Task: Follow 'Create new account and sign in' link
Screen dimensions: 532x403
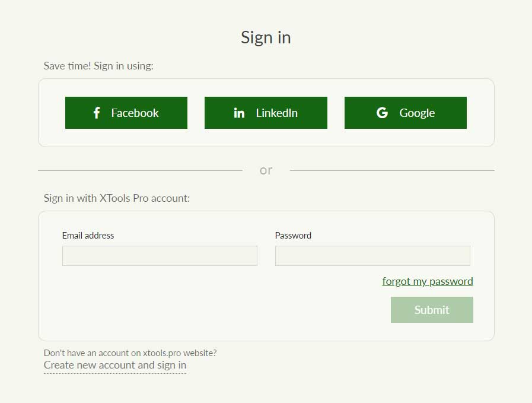Action: [x=115, y=365]
